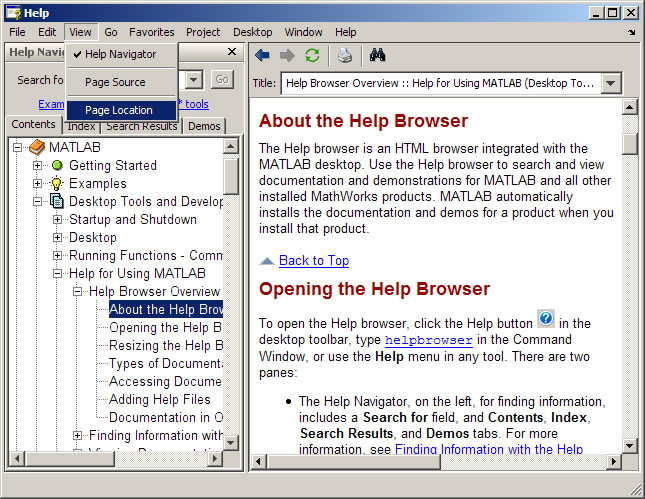Image resolution: width=645 pixels, height=499 pixels.
Task: Click the helpbrowser command link
Action: pyautogui.click(x=428, y=340)
